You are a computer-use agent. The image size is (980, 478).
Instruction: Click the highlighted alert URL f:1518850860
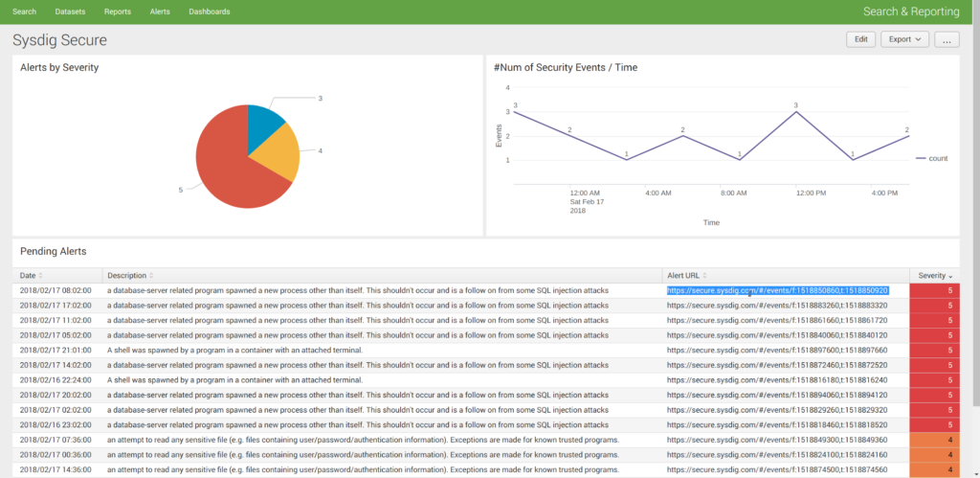pos(777,290)
